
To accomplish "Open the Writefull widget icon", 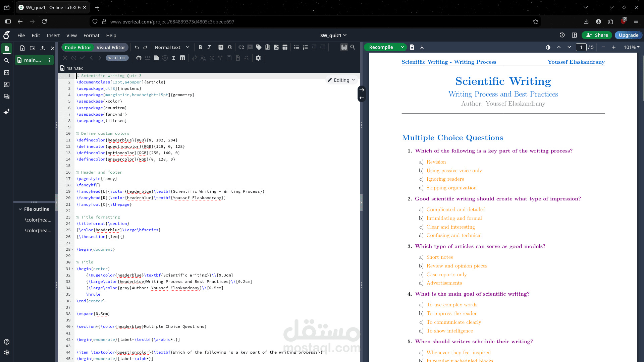I will point(344,47).
